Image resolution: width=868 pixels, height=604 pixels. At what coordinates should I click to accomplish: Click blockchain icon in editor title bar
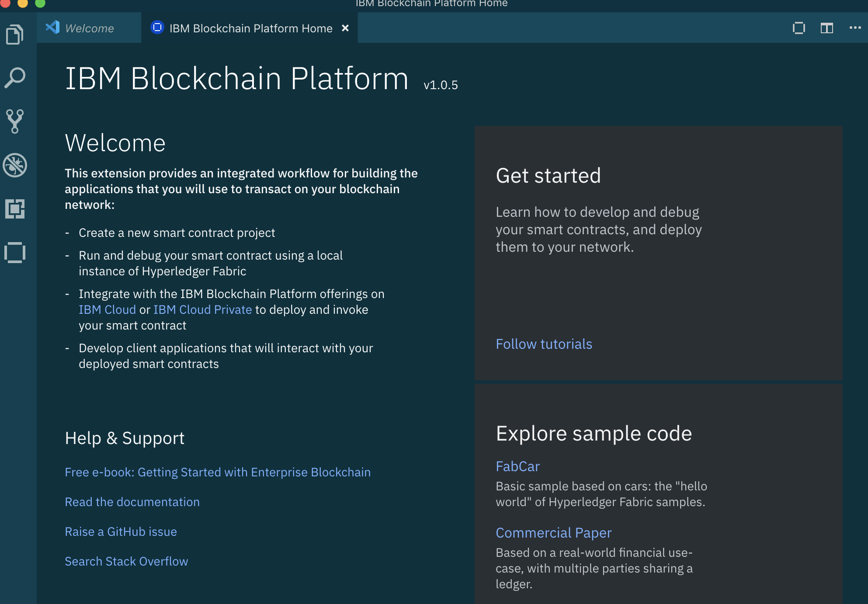point(799,28)
